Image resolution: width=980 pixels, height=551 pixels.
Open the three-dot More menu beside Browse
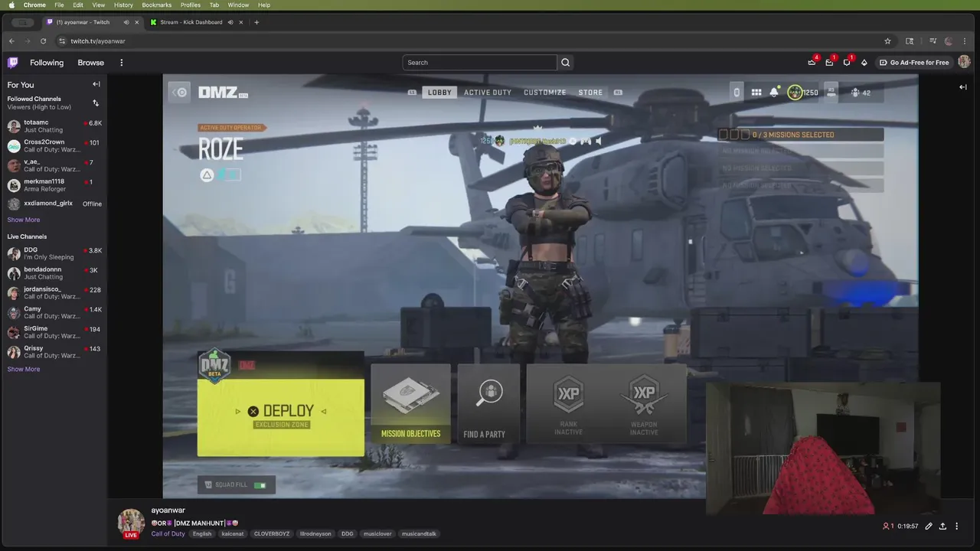point(121,63)
